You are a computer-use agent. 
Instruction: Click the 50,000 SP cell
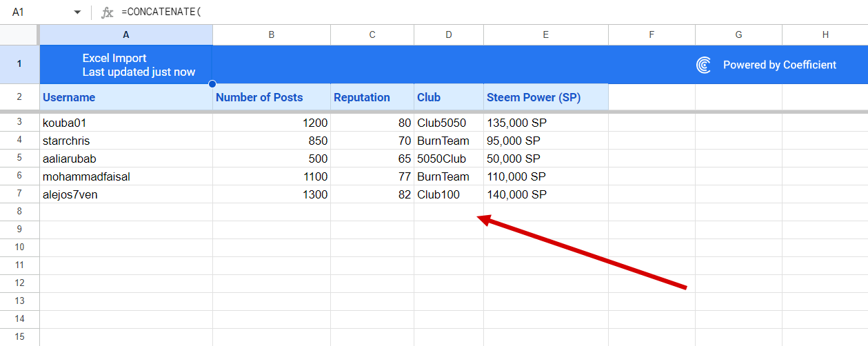pos(546,159)
